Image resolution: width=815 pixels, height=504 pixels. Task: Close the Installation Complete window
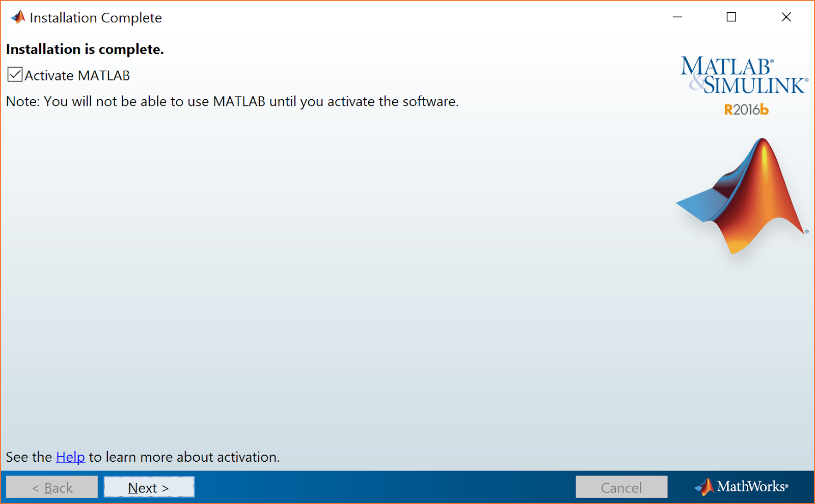point(786,17)
